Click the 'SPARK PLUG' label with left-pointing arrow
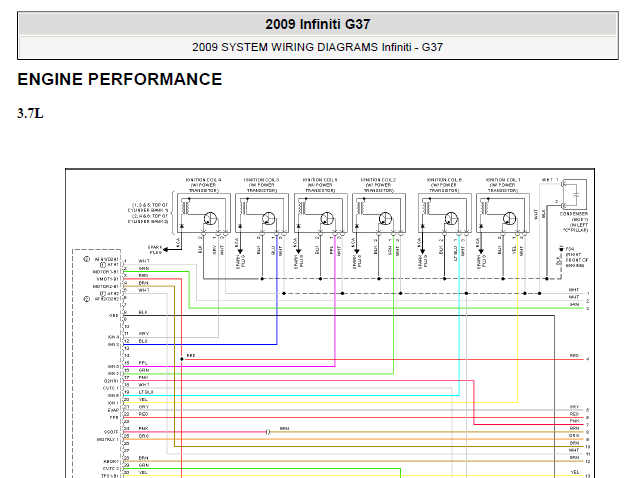Screen dimensions: 636x478 click(155, 250)
